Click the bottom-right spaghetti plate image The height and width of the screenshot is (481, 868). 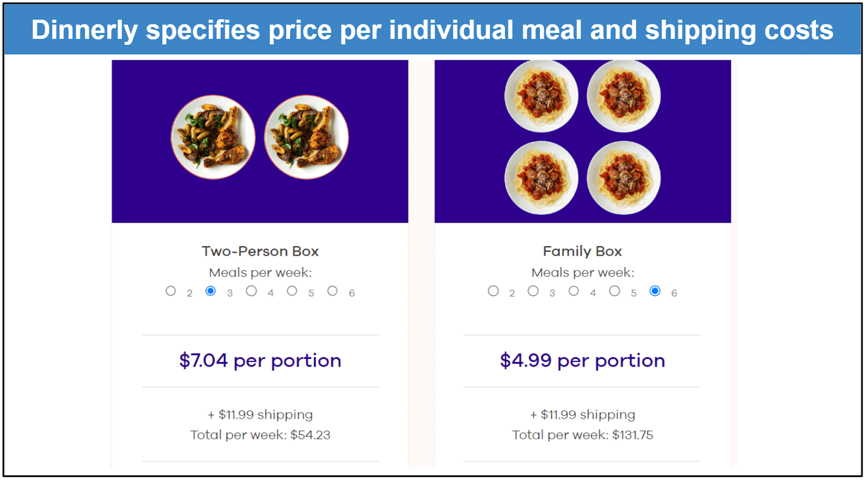624,178
